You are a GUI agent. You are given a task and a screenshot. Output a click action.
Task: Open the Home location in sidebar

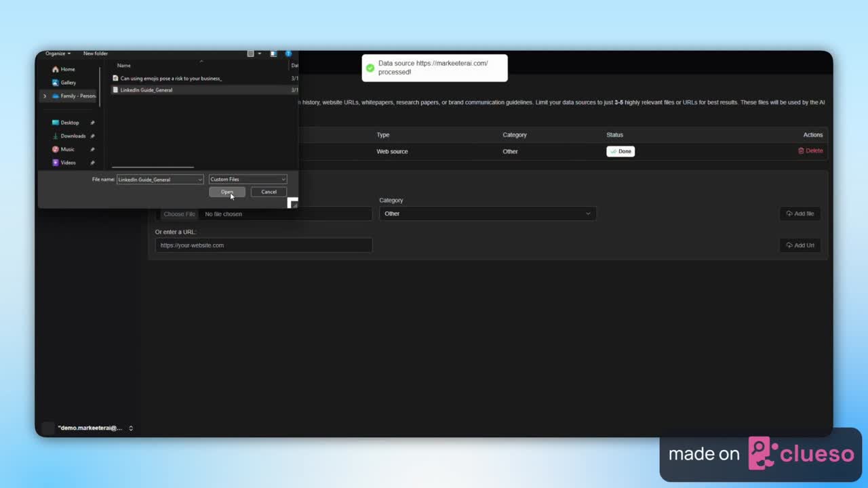pyautogui.click(x=67, y=69)
